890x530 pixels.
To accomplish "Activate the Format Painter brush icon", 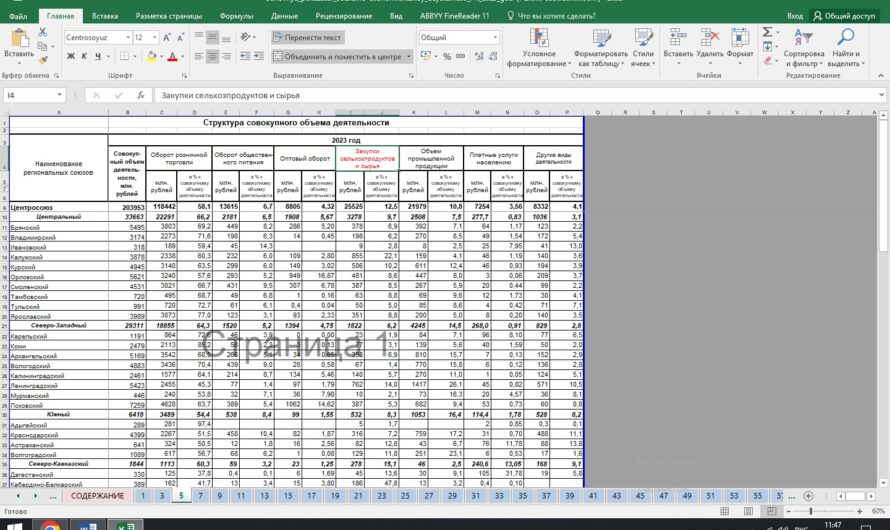I will [x=43, y=59].
